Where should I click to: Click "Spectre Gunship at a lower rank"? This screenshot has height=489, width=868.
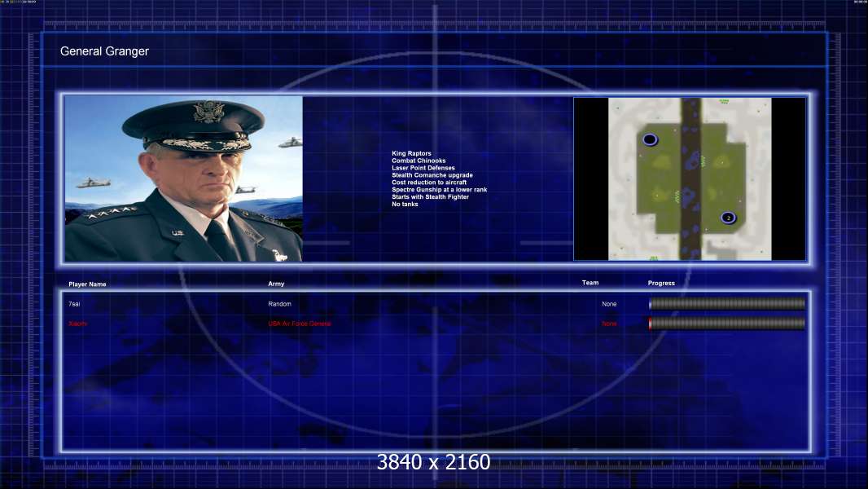click(440, 189)
